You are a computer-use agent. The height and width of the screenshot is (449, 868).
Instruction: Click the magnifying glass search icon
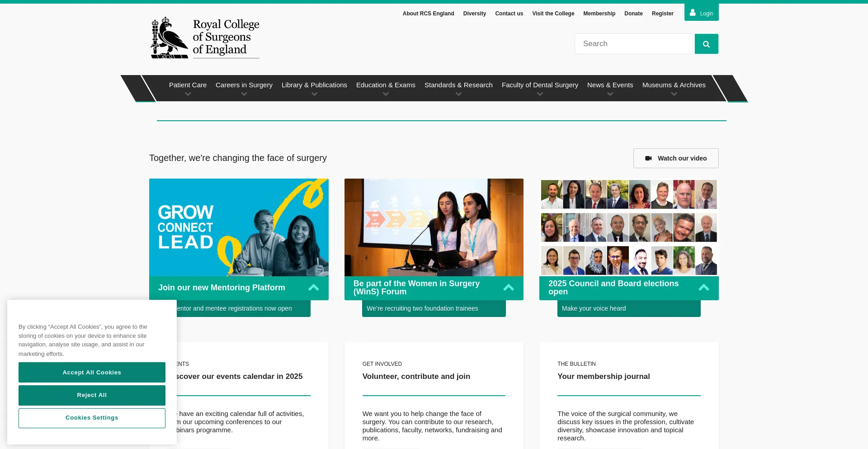pyautogui.click(x=706, y=44)
